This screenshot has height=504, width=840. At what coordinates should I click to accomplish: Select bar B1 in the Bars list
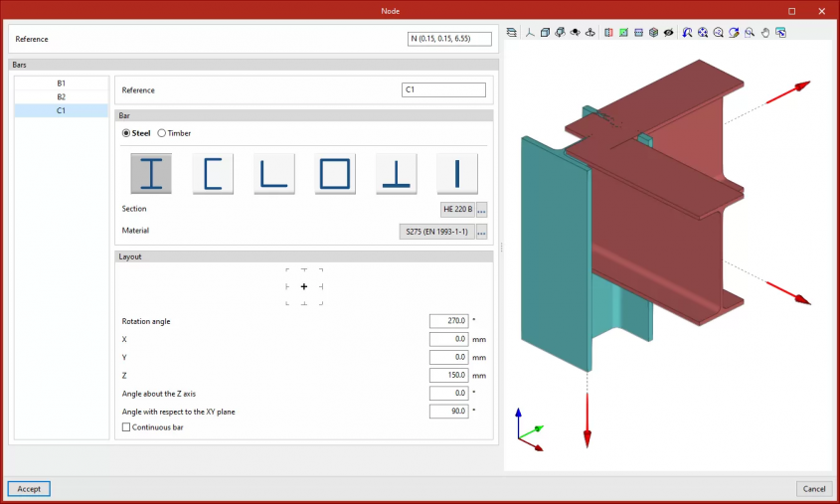point(61,84)
